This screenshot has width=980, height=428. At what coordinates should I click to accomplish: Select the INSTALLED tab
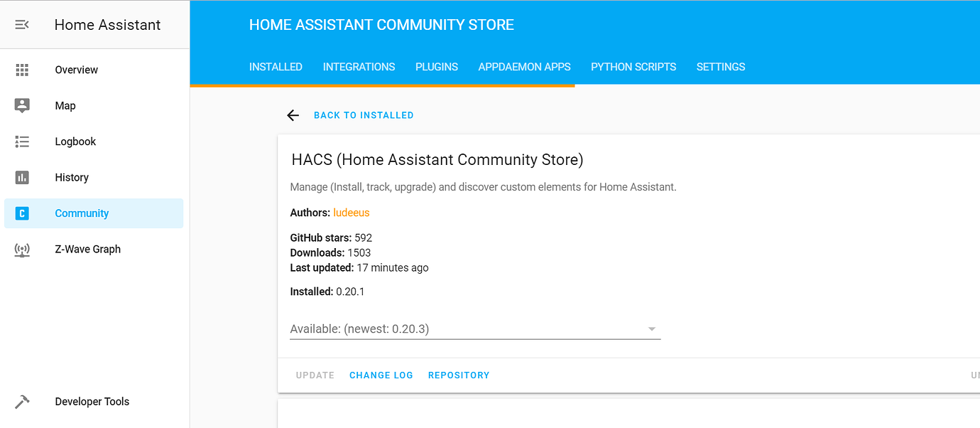tap(276, 66)
